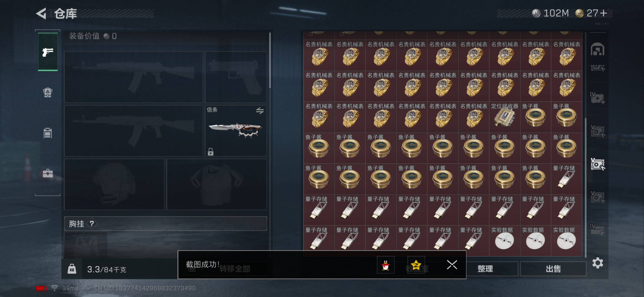The height and width of the screenshot is (297, 644).
Task: Click the swap icon on 信条 knife slot
Action: [x=260, y=111]
